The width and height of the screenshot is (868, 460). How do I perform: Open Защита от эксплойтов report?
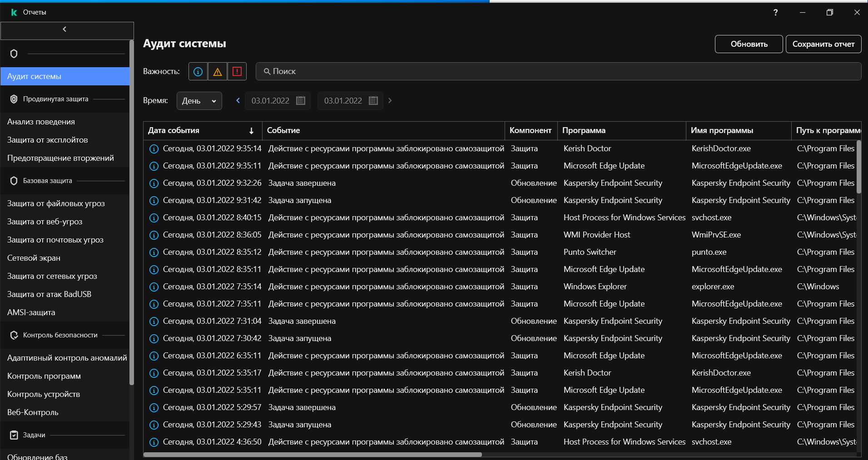coord(65,140)
